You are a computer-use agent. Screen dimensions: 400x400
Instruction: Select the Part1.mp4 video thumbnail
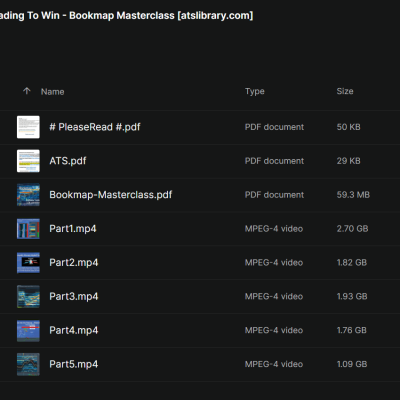28,229
